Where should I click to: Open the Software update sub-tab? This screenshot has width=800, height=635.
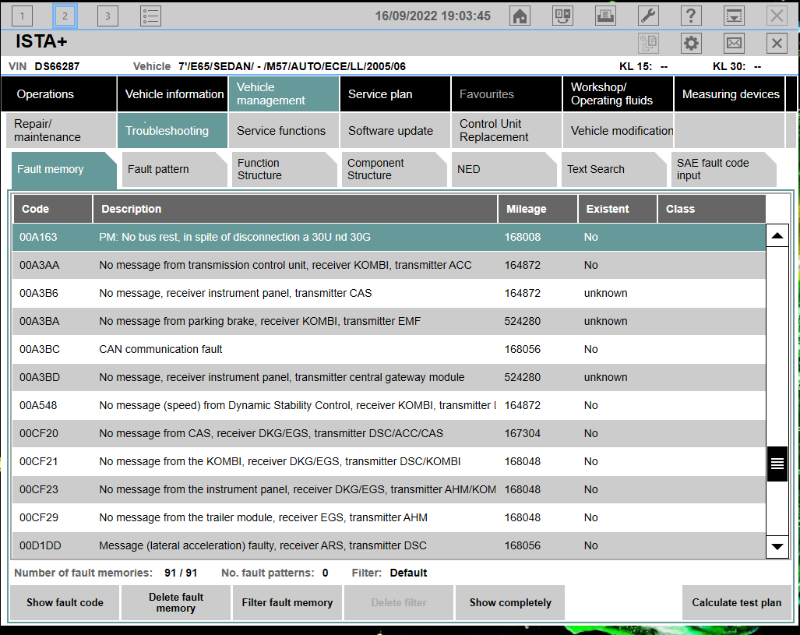[x=395, y=131]
